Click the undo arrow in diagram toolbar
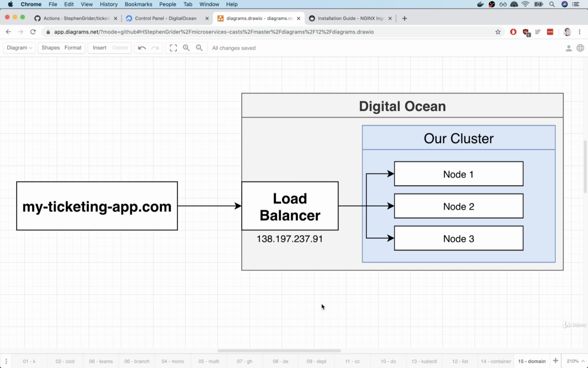This screenshot has height=368, width=588. pyautogui.click(x=142, y=48)
